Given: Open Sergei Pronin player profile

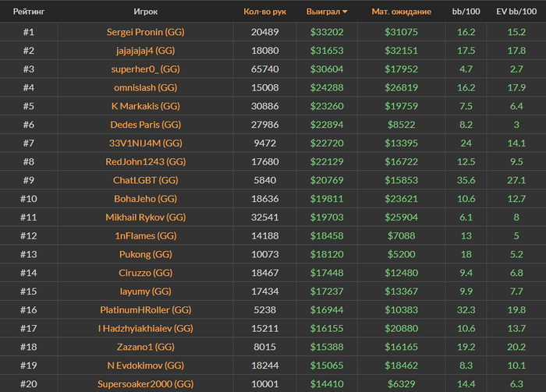Looking at the screenshot, I should pos(146,32).
